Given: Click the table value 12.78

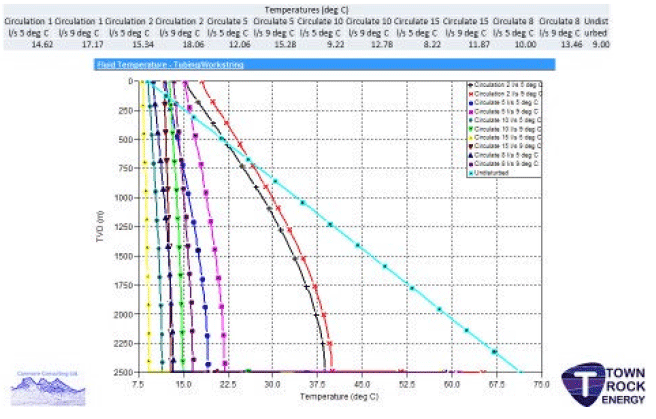Looking at the screenshot, I should coord(382,44).
